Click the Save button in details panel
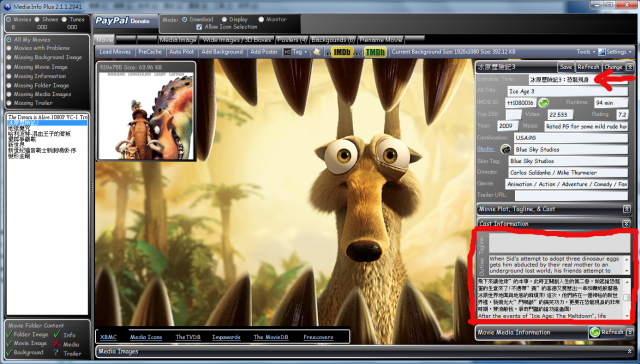Viewport: 640px width, 364px height. (566, 67)
